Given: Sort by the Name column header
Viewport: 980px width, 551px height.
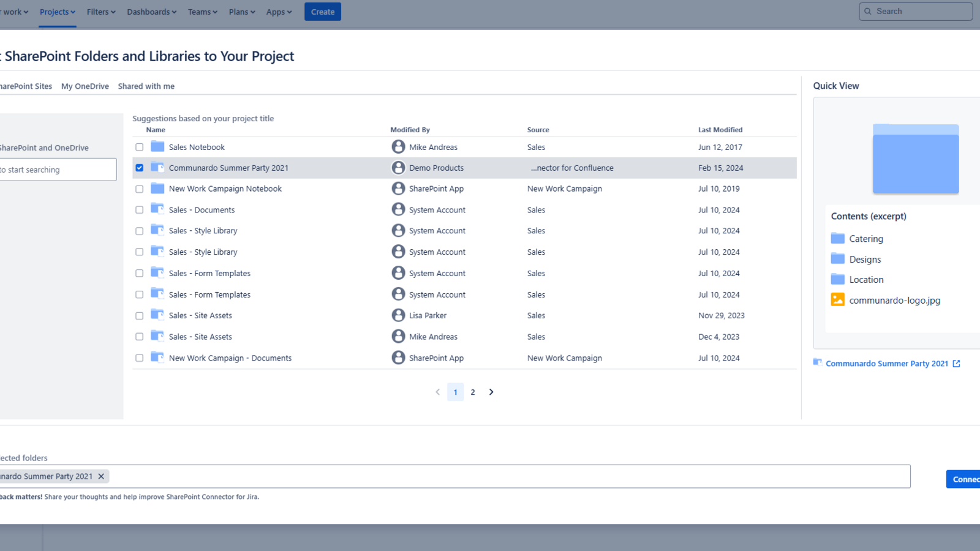Looking at the screenshot, I should point(156,130).
